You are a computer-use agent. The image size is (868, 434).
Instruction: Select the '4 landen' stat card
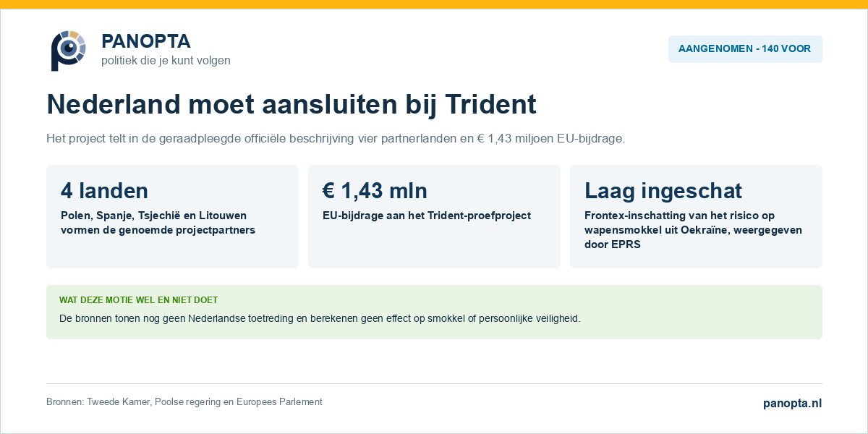click(x=172, y=216)
